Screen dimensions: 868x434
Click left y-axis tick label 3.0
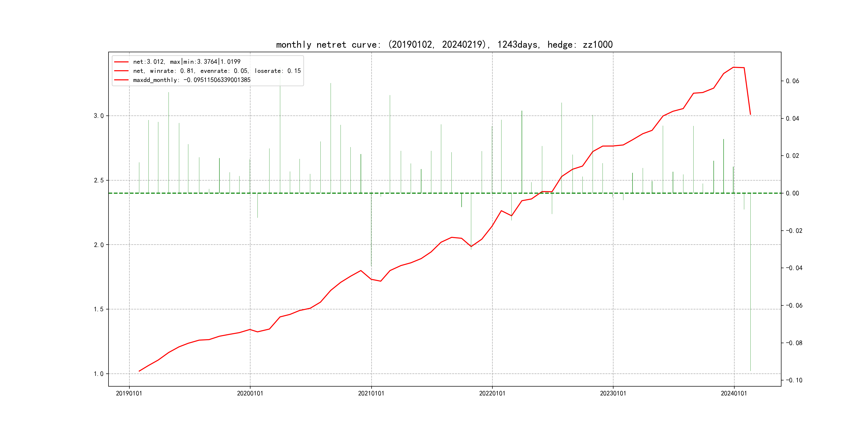[x=99, y=116]
